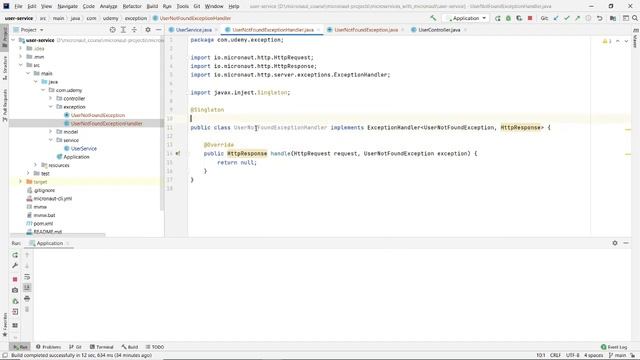The height and width of the screenshot is (360, 640).
Task: Show Git history clock icon
Action: 588,18
